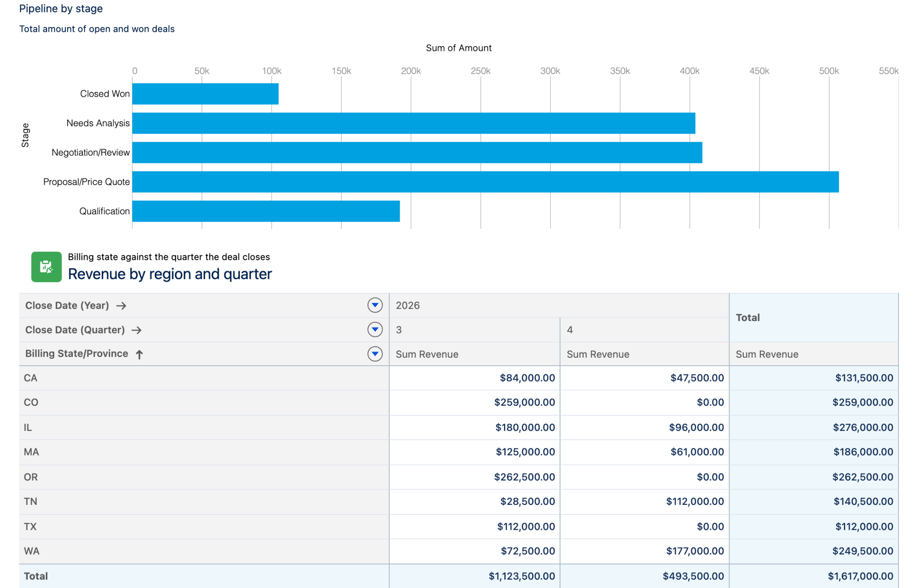Click the Total column header
This screenshot has height=588, width=918.
point(814,317)
